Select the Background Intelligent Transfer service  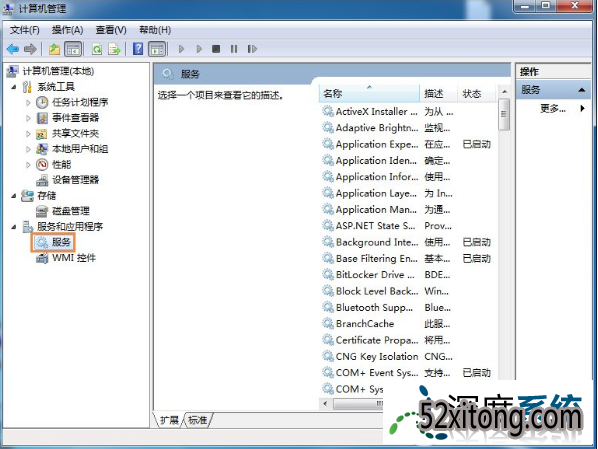pyautogui.click(x=407, y=242)
